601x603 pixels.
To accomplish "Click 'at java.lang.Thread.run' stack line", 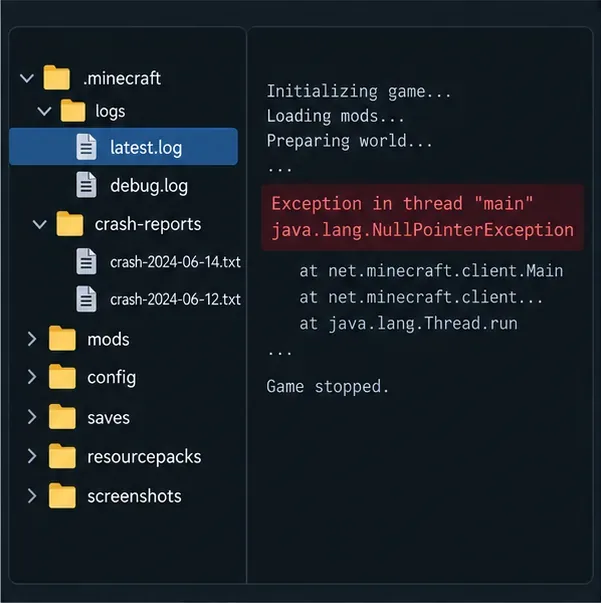I will 408,323.
